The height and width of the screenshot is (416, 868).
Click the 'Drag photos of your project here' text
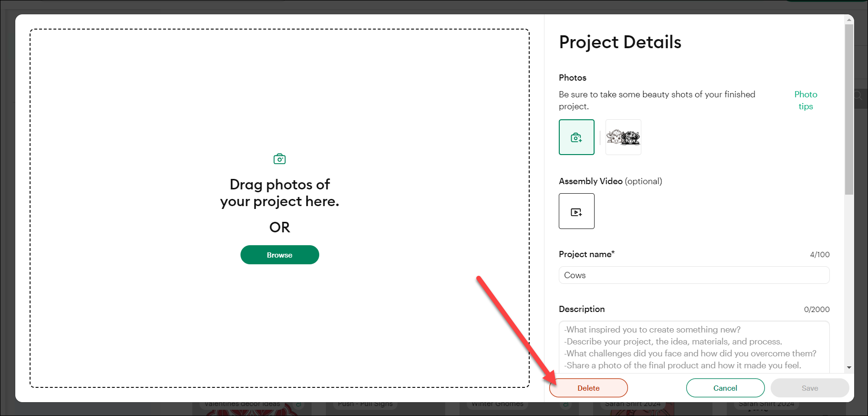coord(280,193)
